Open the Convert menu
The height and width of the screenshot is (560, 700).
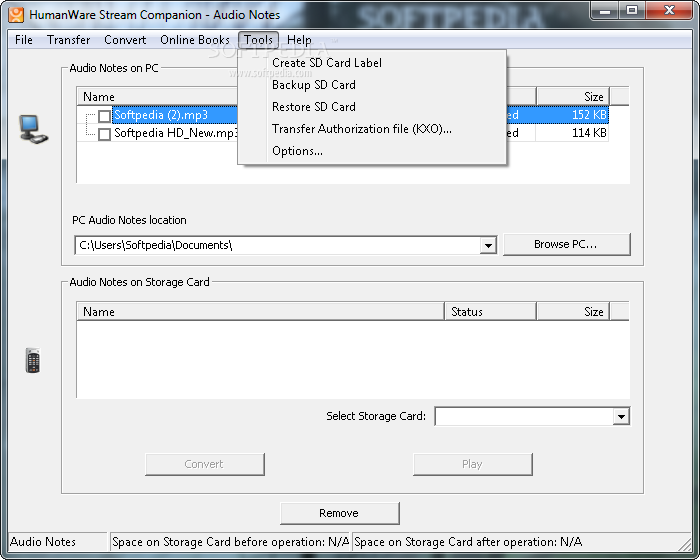pos(125,40)
